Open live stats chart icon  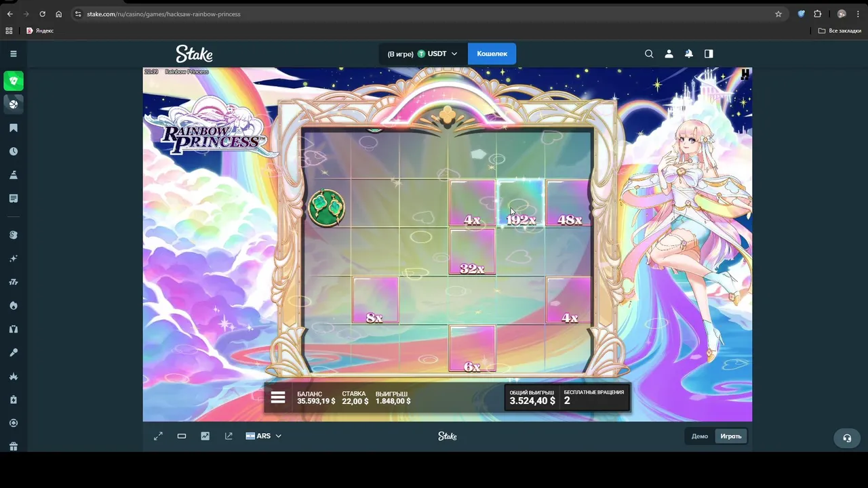[205, 436]
